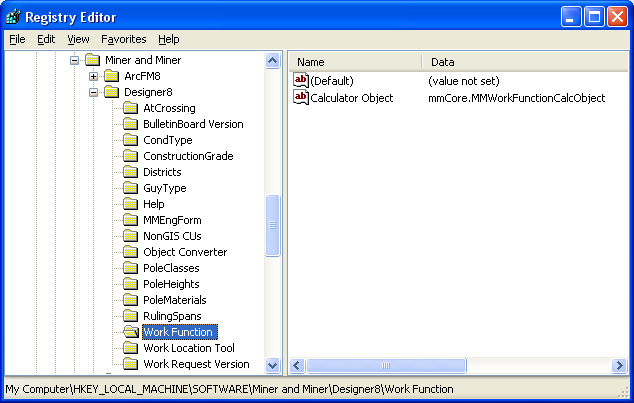Click the MMEngForm folder icon
Screen dimensions: 634x403
point(131,220)
